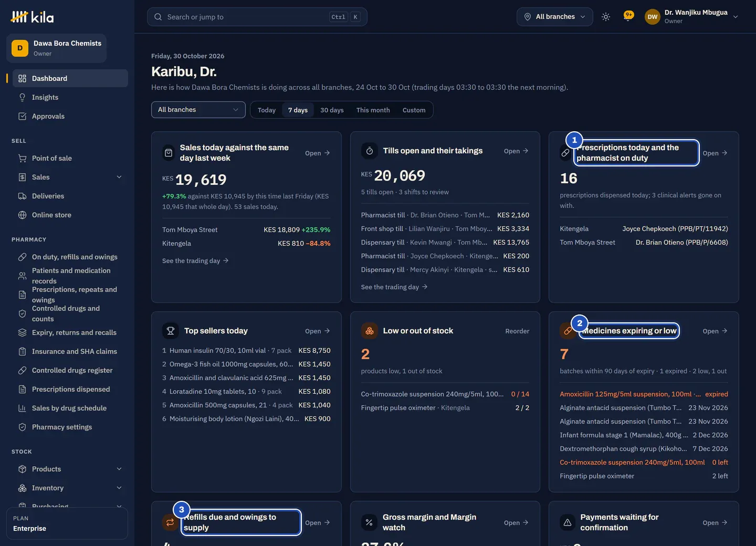Click the Controlled drugs and counts shield icon
The height and width of the screenshot is (546, 756).
(x=22, y=313)
